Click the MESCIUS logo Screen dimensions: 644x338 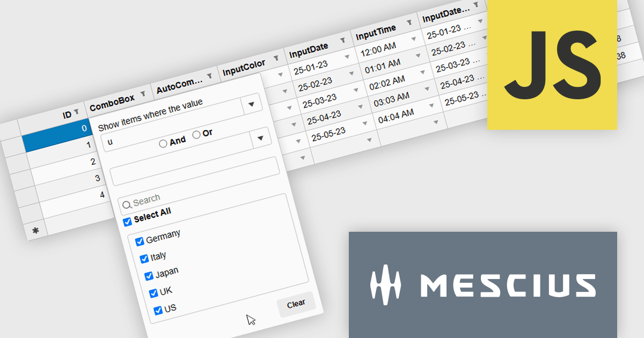tap(483, 285)
